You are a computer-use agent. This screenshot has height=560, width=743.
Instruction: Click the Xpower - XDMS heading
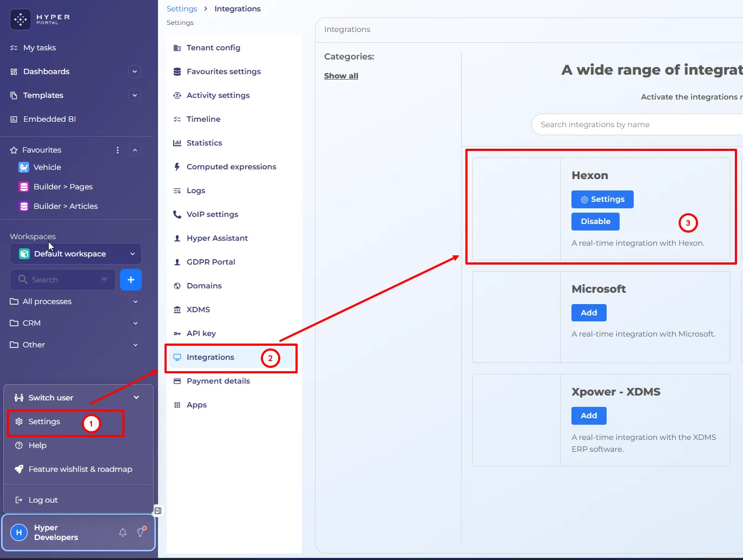coord(616,392)
